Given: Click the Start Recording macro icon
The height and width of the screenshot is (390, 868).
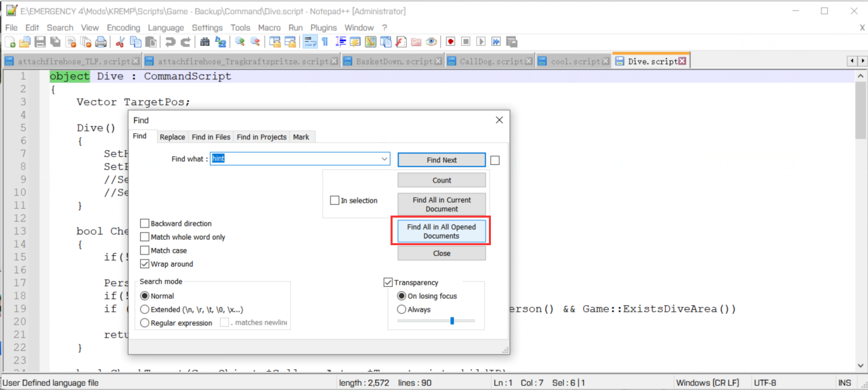Looking at the screenshot, I should tap(450, 42).
